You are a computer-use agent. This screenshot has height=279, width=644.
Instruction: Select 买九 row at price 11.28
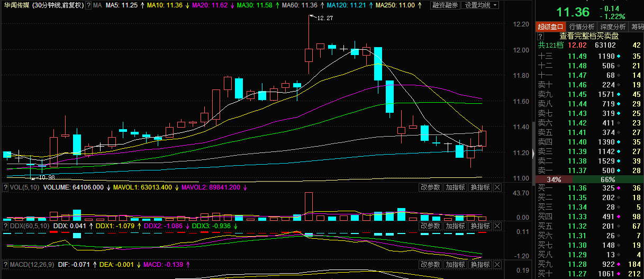coord(589,264)
